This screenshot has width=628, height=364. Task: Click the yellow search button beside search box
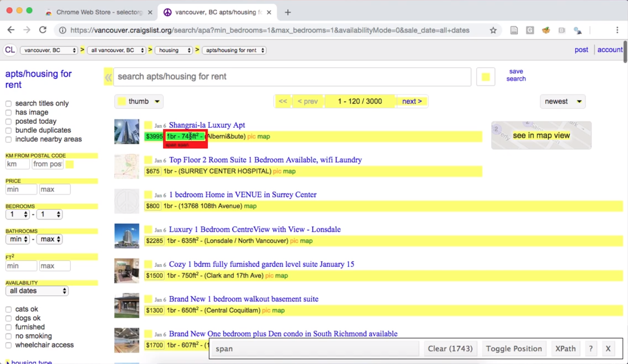coord(485,77)
